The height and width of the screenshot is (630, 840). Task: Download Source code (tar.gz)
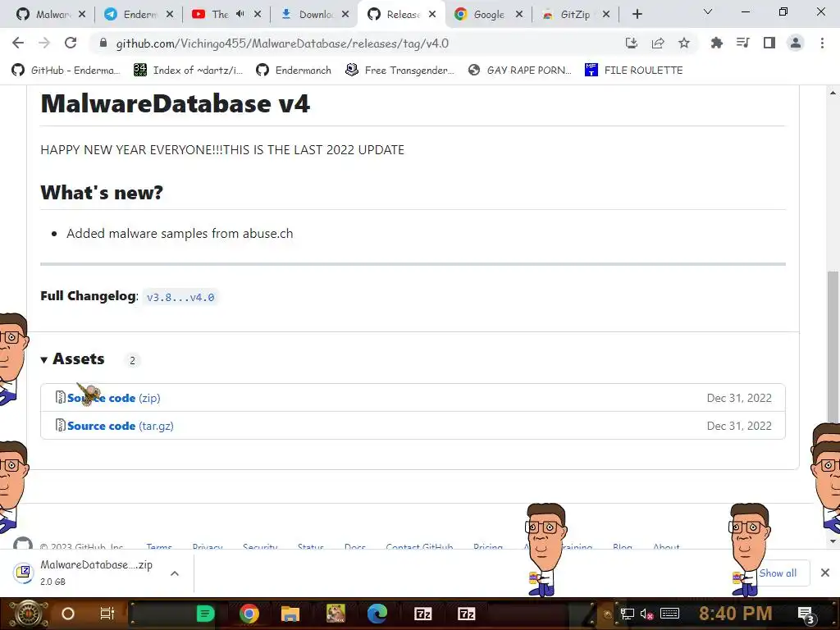tap(120, 426)
